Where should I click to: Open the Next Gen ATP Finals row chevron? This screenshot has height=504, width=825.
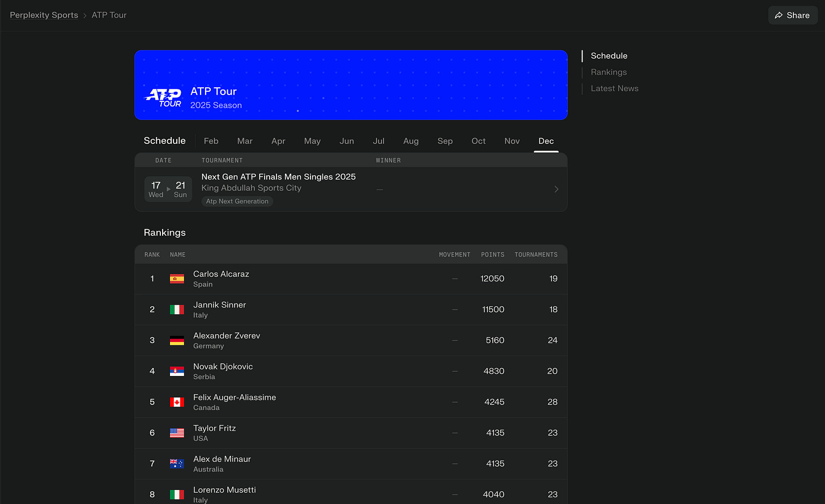556,189
